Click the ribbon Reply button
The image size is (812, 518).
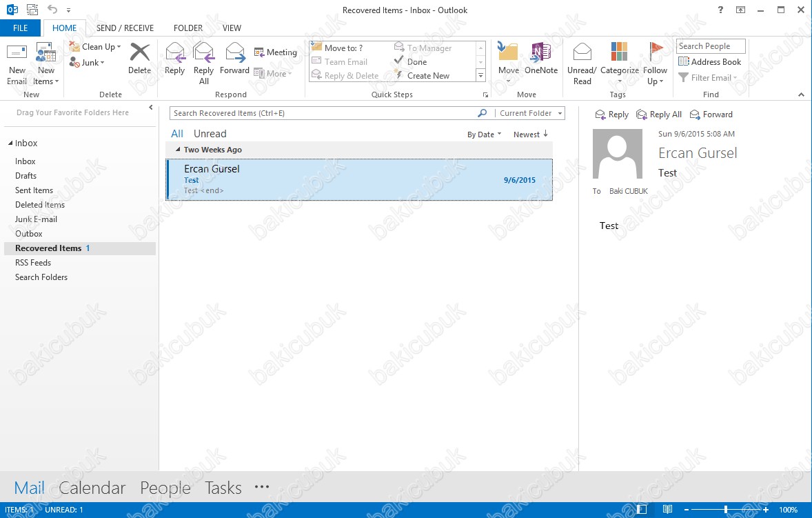pyautogui.click(x=174, y=59)
